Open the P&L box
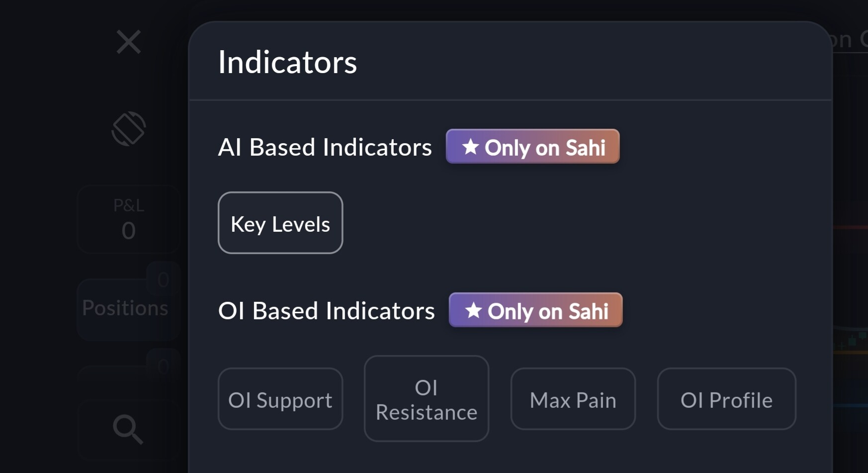 [129, 219]
